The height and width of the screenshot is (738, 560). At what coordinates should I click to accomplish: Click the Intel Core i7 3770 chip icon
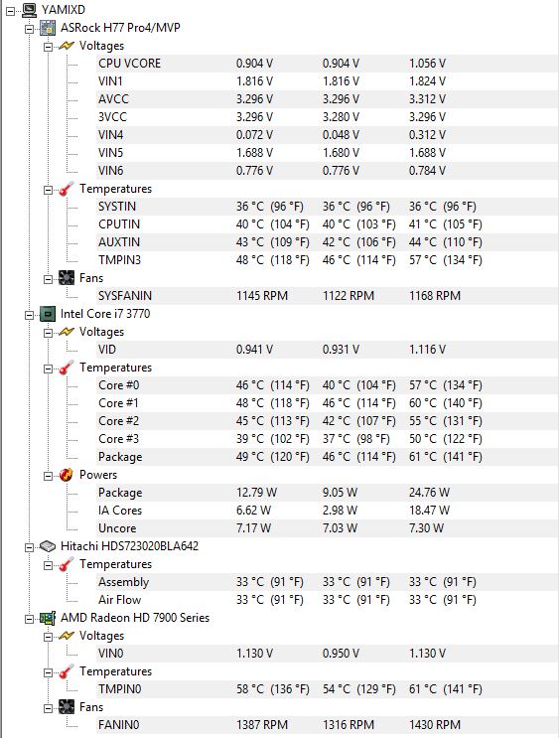pos(48,314)
